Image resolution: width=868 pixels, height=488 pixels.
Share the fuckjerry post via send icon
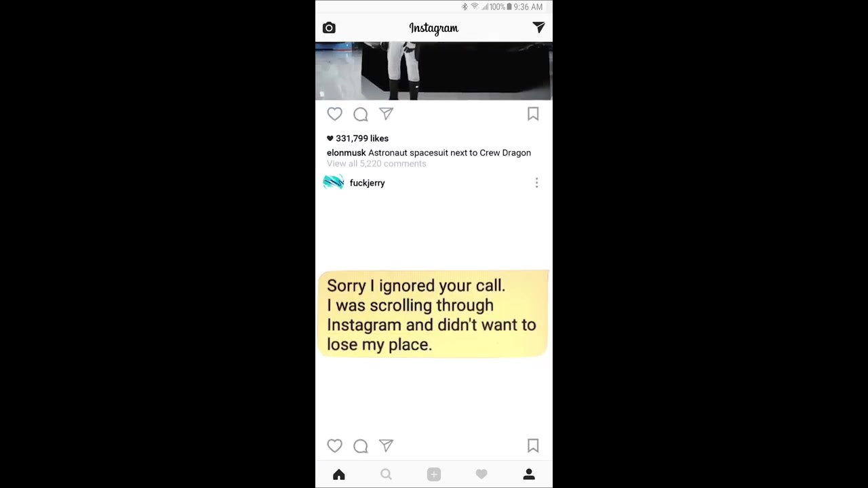(386, 445)
